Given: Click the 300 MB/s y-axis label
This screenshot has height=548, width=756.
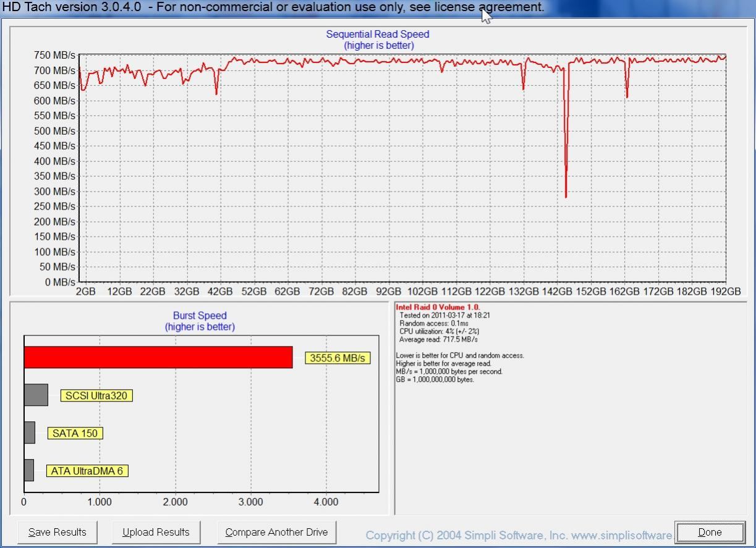Looking at the screenshot, I should (x=54, y=191).
